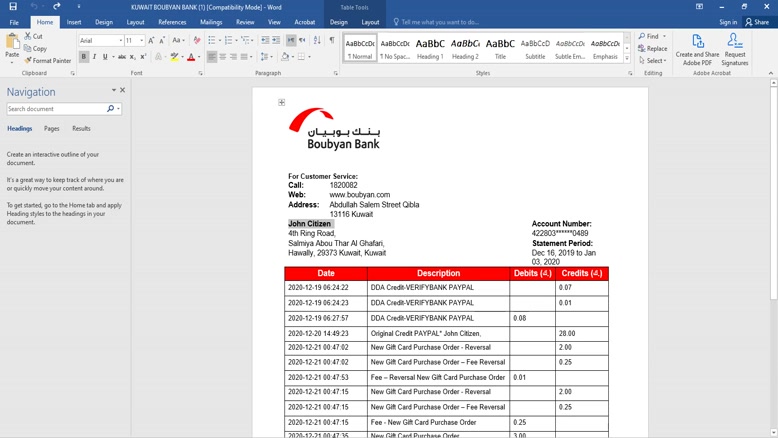
Task: Open the Borders dropdown
Action: [309, 57]
